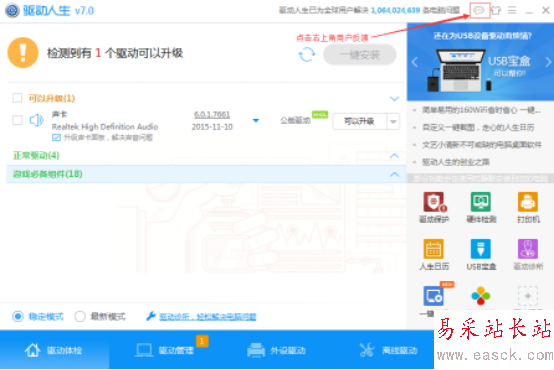Open the skin change shirt icon

(x=496, y=10)
